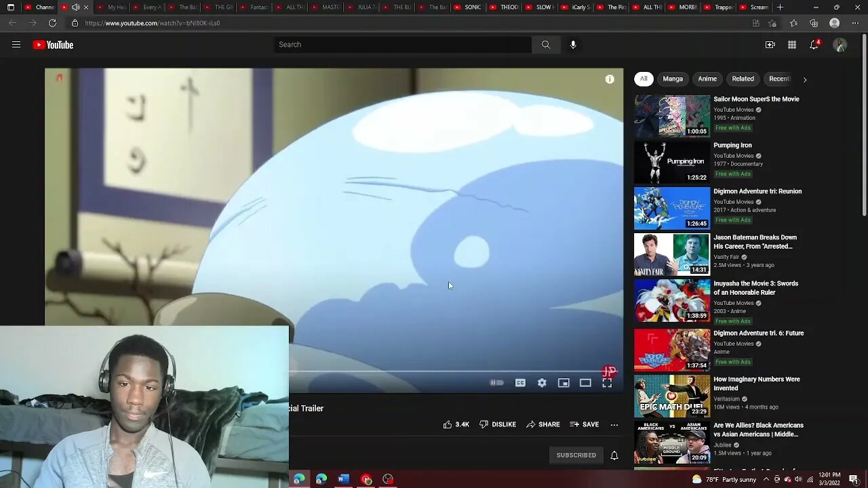868x488 pixels.
Task: Reload the page with browser refresh icon
Action: (x=52, y=23)
